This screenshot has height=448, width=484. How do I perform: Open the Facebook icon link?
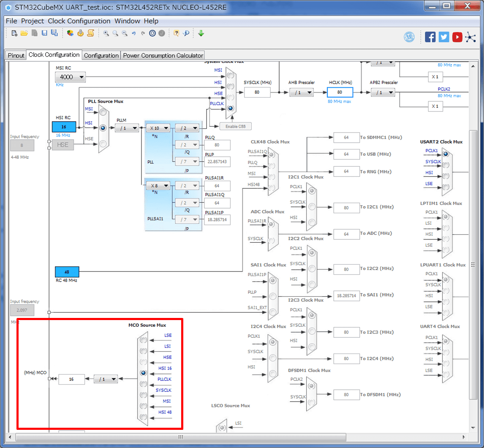coord(430,37)
